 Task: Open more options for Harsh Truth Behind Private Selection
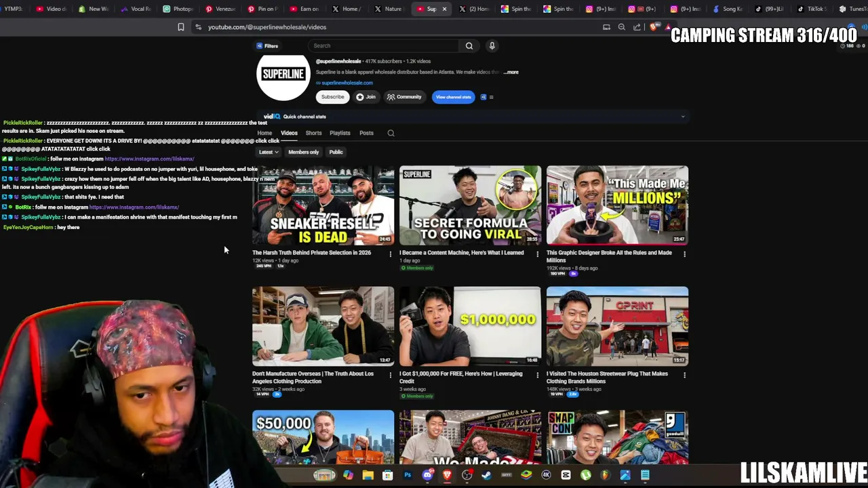[x=390, y=254]
